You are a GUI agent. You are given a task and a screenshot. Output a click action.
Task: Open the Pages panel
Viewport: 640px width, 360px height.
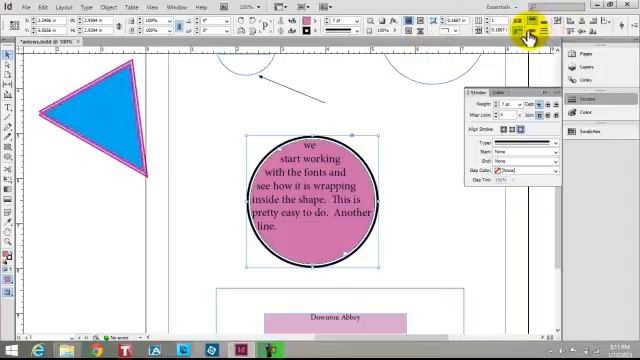click(x=586, y=54)
